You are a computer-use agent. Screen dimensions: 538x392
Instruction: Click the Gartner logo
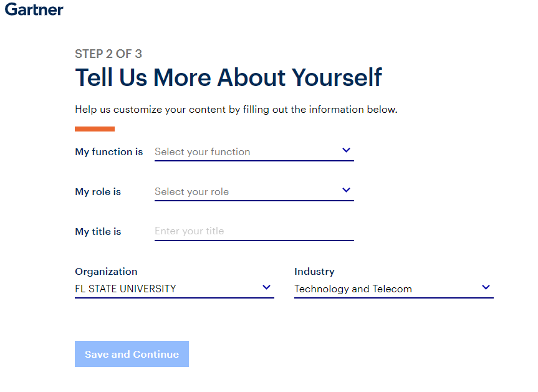(x=34, y=9)
